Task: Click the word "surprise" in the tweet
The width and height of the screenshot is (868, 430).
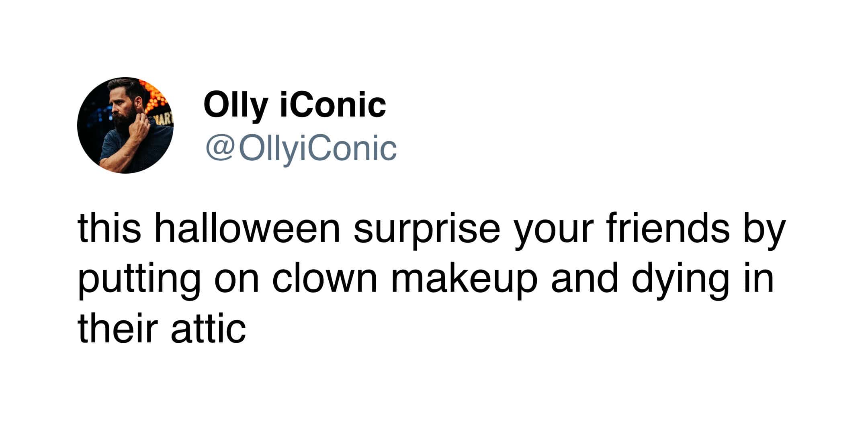Action: [x=426, y=229]
